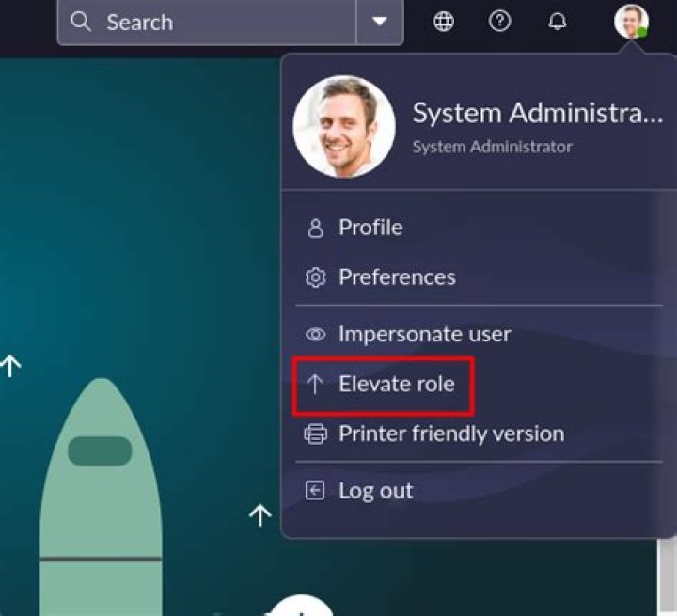Image resolution: width=677 pixels, height=616 pixels.
Task: Click the System Administra... user name heading
Action: pyautogui.click(x=538, y=113)
